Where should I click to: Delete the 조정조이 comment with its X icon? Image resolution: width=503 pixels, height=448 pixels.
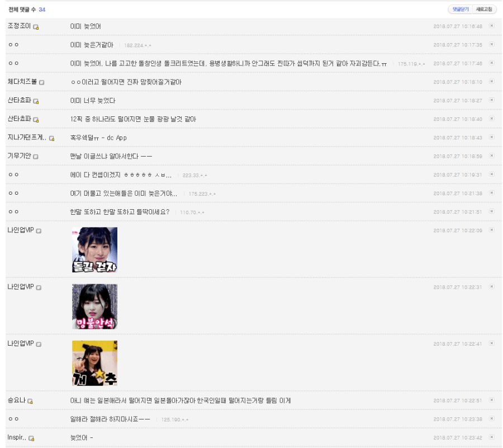pyautogui.click(x=492, y=26)
